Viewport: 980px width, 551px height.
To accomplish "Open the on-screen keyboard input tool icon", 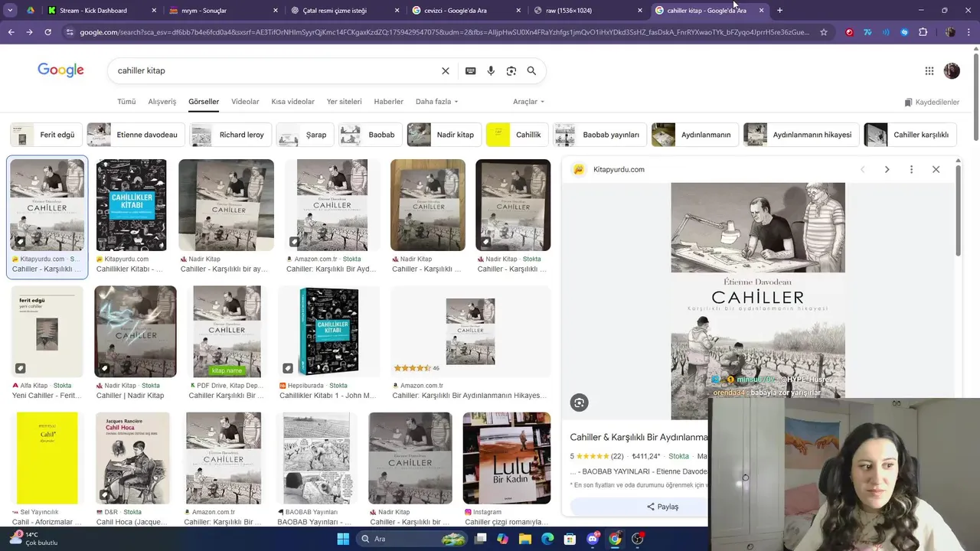I will (471, 70).
